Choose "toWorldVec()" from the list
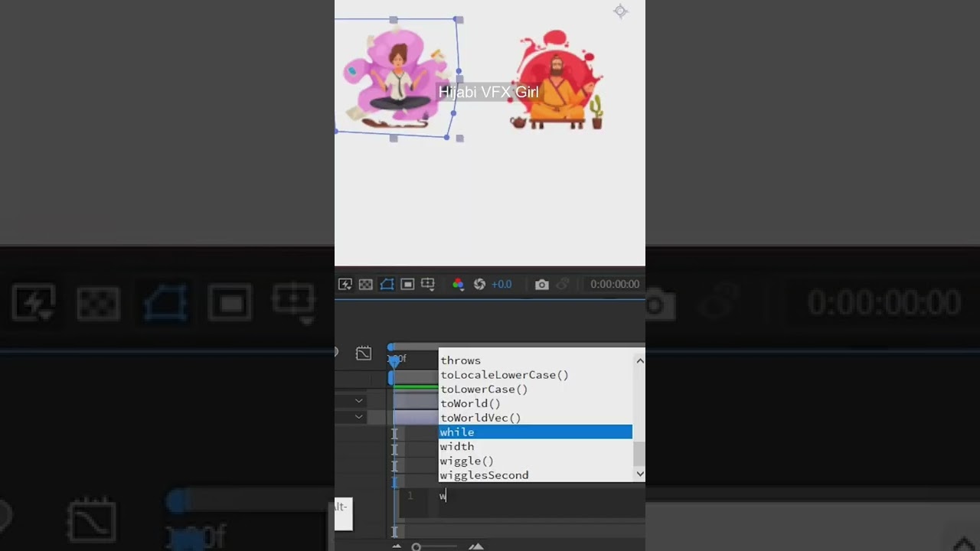 click(x=480, y=418)
